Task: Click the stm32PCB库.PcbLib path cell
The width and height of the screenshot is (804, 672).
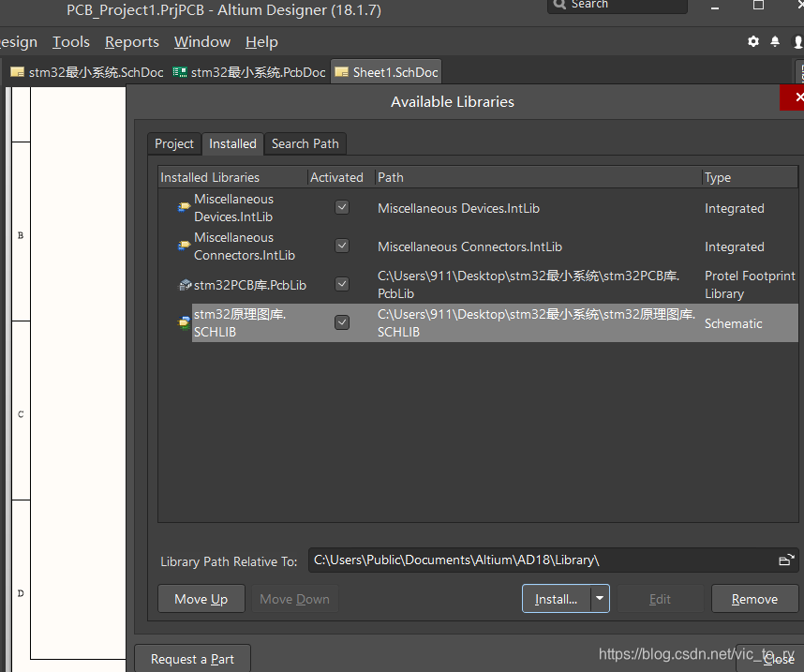Action: click(529, 285)
